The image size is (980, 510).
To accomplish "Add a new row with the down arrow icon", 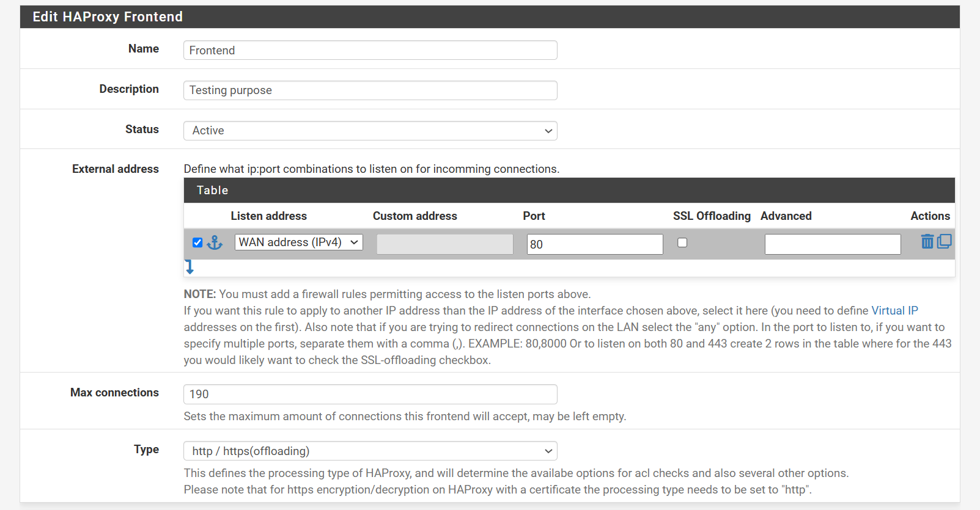I will (x=190, y=267).
